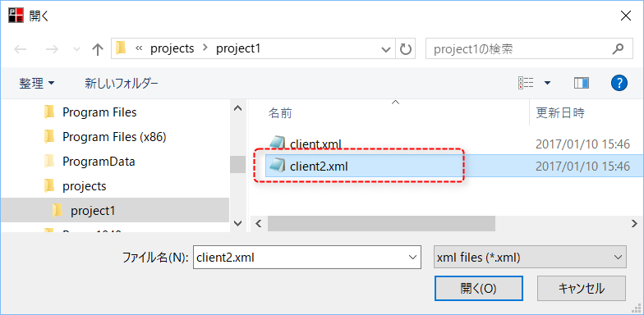Select the client.xml file icon
This screenshot has height=315, width=644.
[277, 143]
